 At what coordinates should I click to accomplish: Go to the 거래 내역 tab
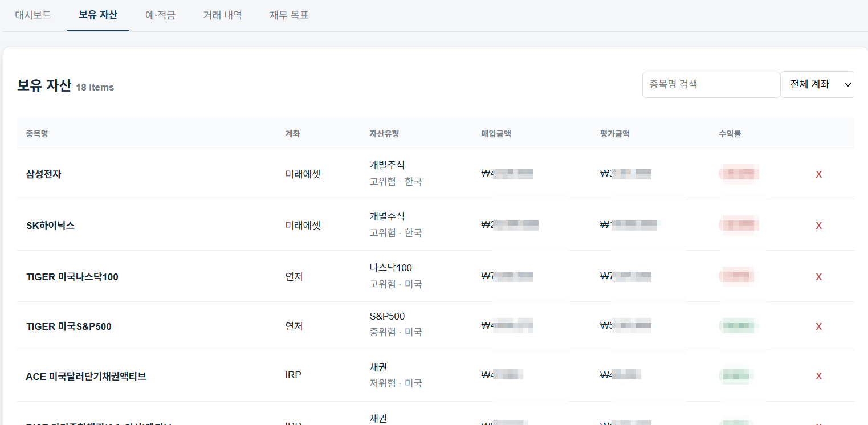[x=222, y=15]
